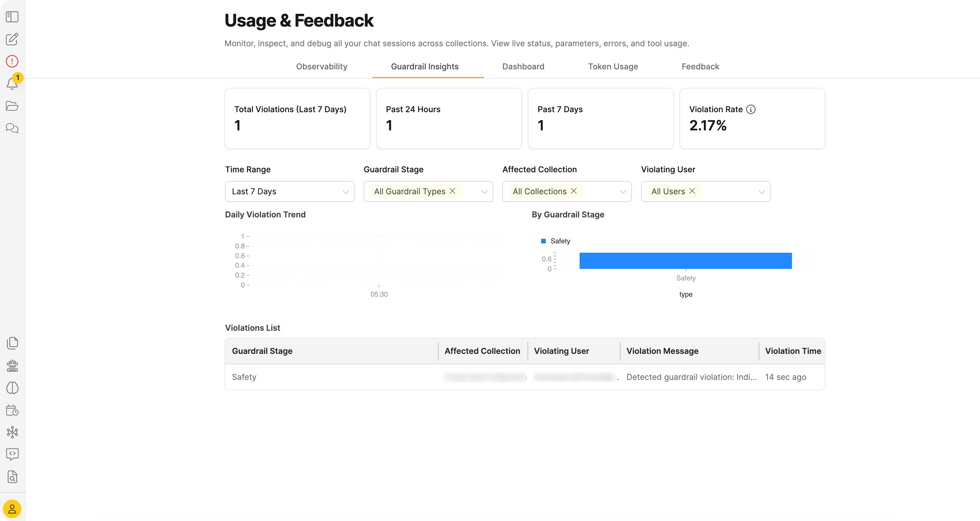Open notifications bell icon
Screen dimensions: 980x521
coord(12,83)
